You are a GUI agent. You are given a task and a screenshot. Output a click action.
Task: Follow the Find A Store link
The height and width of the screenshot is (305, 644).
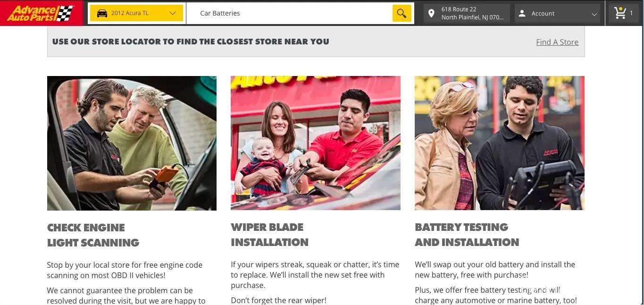[x=557, y=42]
